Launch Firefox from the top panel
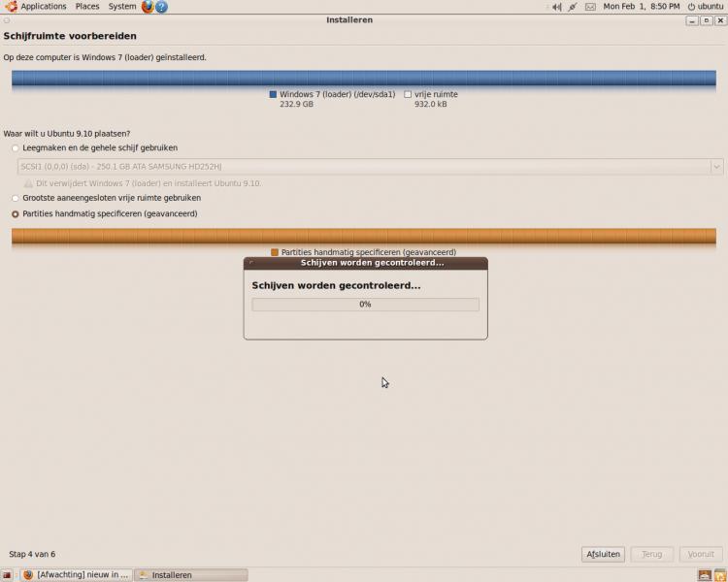The height and width of the screenshot is (582, 728). pyautogui.click(x=148, y=7)
